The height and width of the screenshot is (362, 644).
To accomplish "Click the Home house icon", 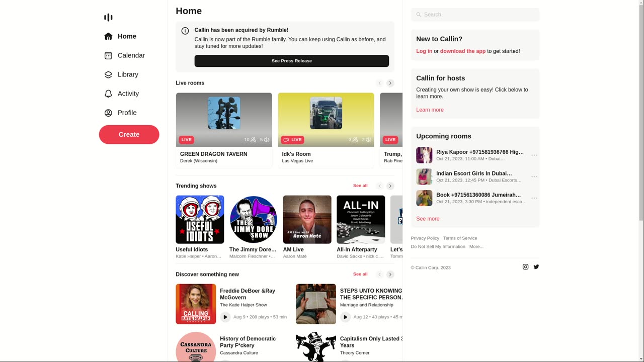I will click(x=108, y=36).
